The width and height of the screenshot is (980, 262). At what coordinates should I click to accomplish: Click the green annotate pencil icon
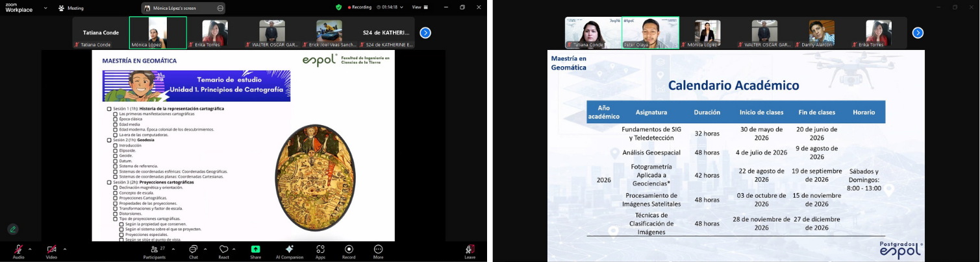(12, 229)
